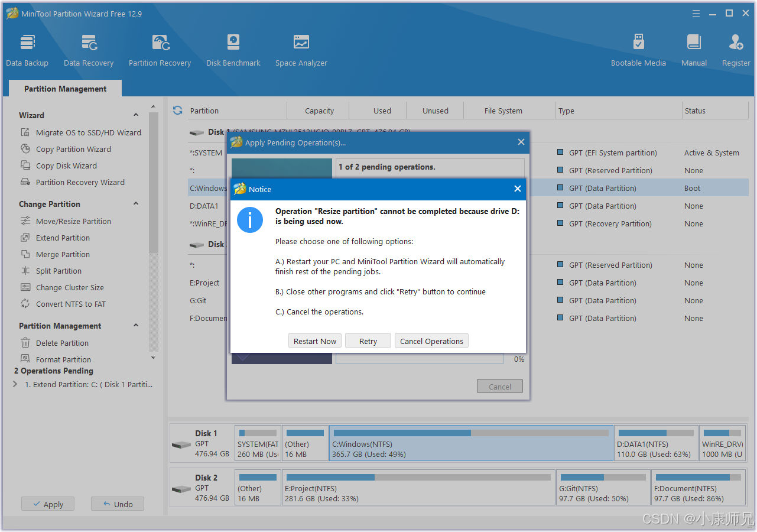Launch the Space Analyzer
Viewport: 757px width, 532px height.
pos(301,50)
